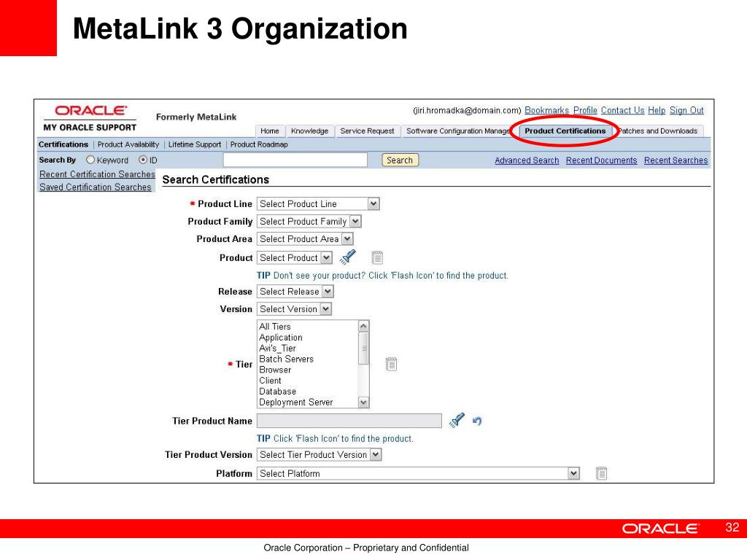
Task: Open the Patches and Downloads tab
Action: click(x=658, y=131)
